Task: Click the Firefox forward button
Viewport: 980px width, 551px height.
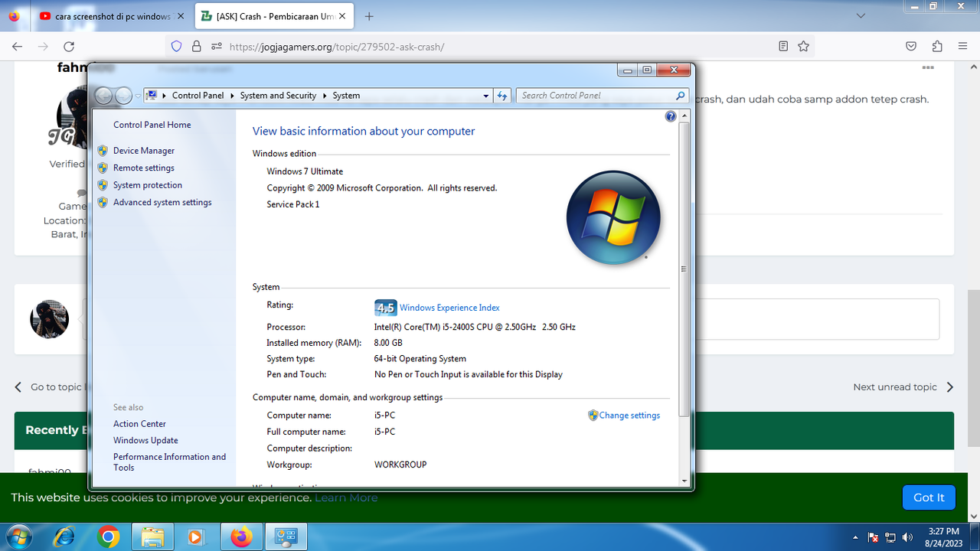Action: point(43,47)
